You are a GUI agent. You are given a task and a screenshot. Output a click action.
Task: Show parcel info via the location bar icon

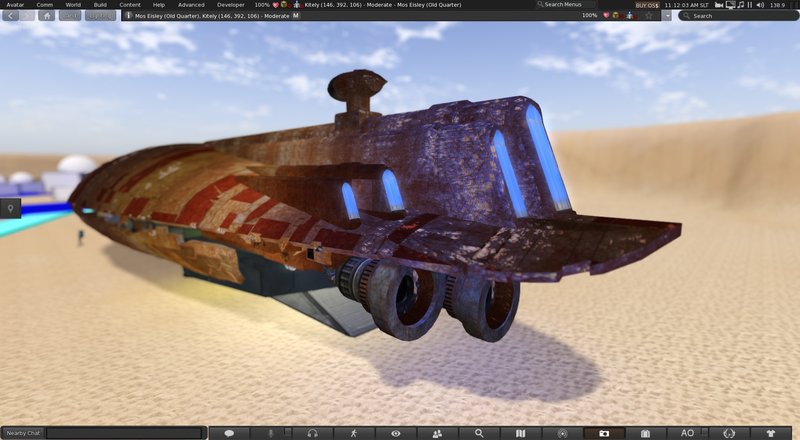point(129,16)
